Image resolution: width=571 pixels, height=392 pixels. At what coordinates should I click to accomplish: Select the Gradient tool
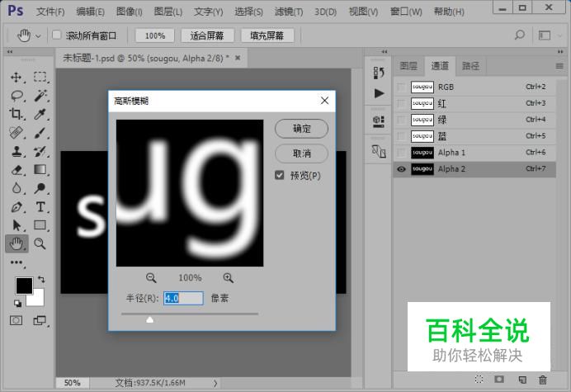pyautogui.click(x=40, y=170)
